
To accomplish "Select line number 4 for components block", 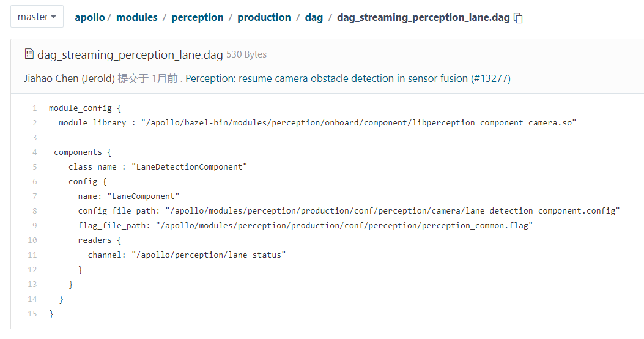I will coord(35,152).
